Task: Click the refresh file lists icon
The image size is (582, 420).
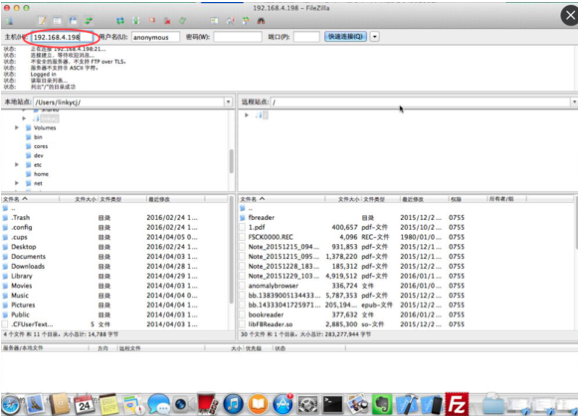Action: 120,21
